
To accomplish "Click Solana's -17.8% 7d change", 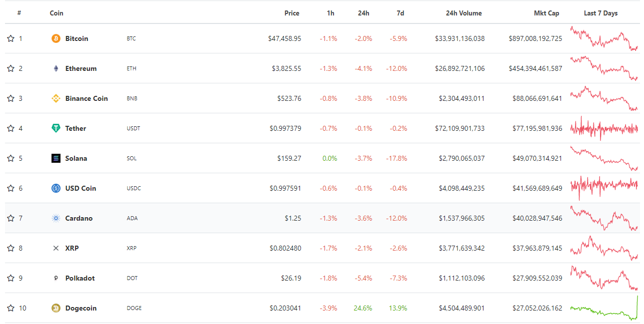I will [396, 158].
